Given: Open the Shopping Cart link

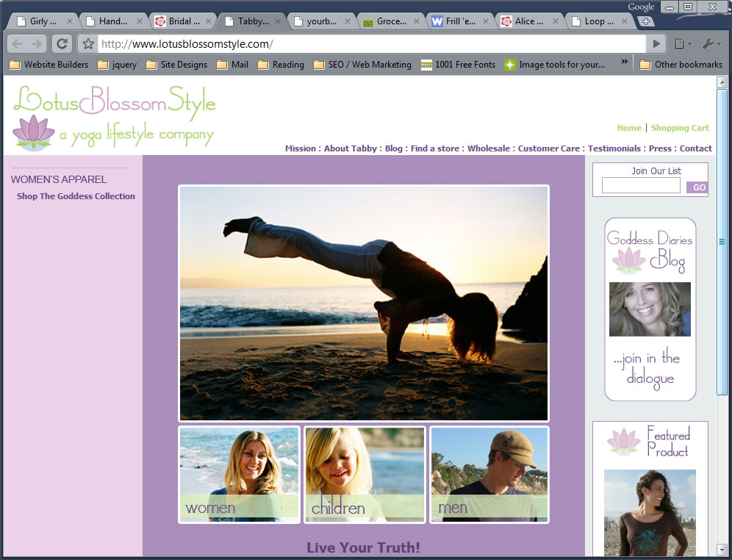Looking at the screenshot, I should pos(680,128).
